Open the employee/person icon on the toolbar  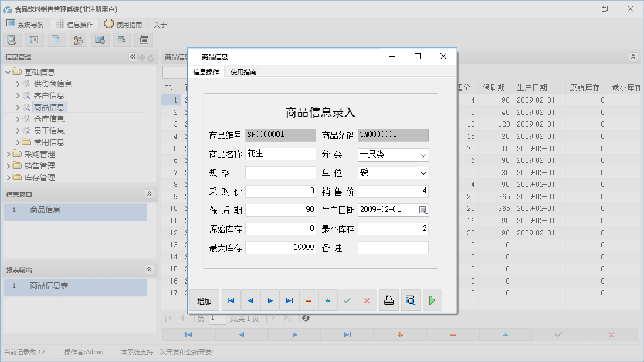[x=77, y=39]
